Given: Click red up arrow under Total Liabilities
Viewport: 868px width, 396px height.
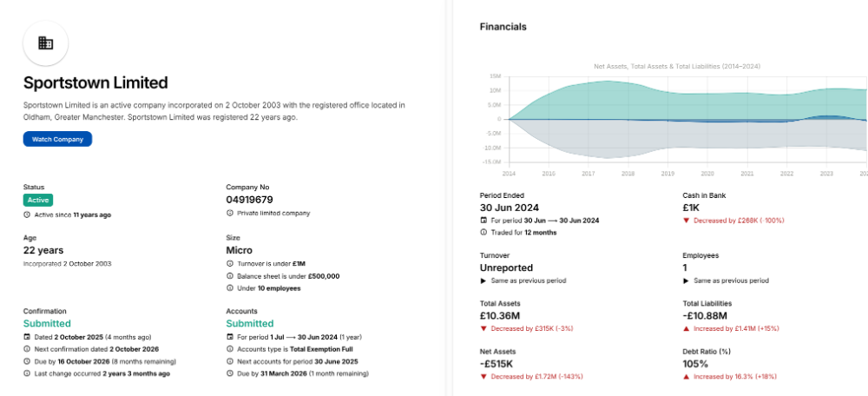Looking at the screenshot, I should [687, 329].
